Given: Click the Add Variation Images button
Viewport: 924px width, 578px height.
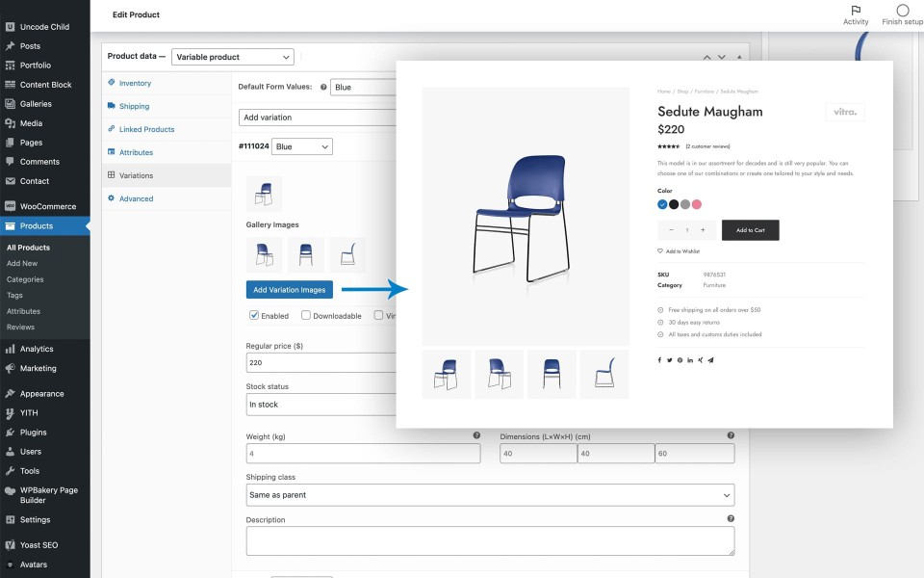Looking at the screenshot, I should coord(289,289).
